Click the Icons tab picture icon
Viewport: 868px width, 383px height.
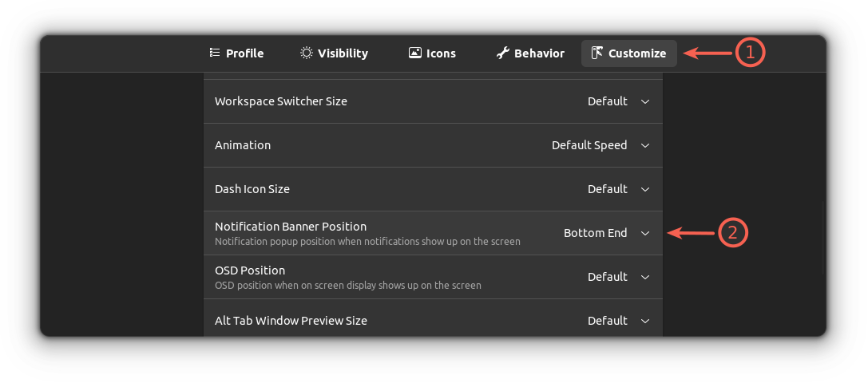coord(414,53)
